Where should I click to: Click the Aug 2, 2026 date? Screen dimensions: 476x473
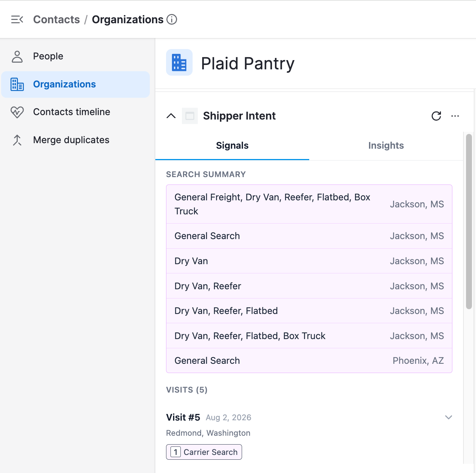click(x=228, y=418)
